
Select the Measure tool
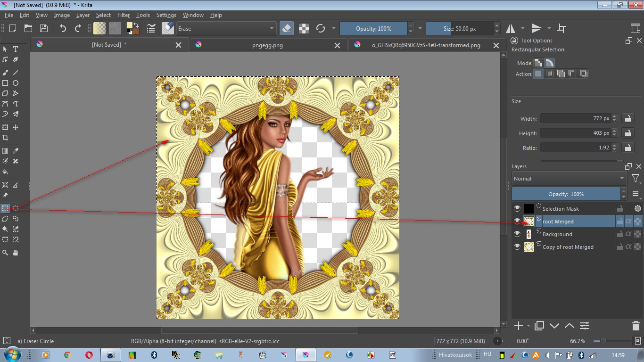coord(16,185)
